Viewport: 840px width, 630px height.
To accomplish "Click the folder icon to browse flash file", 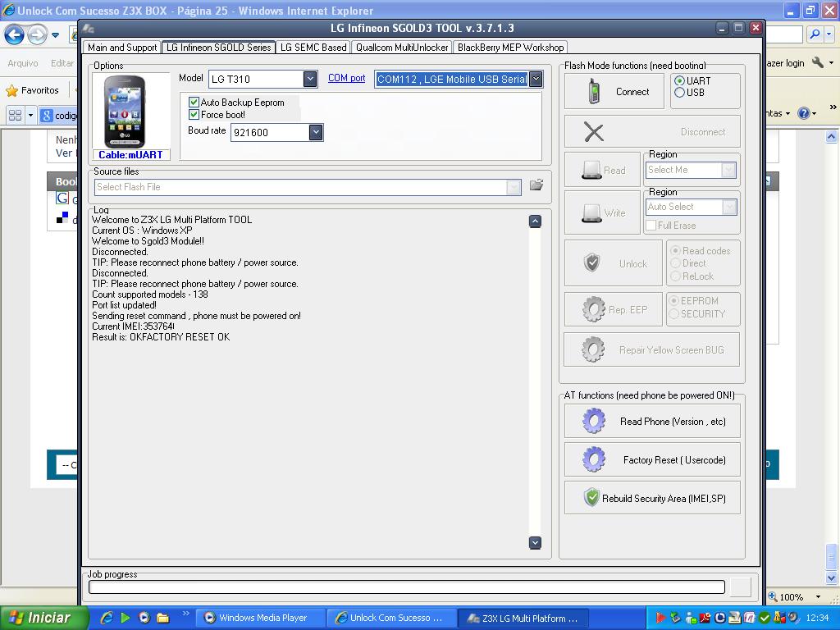I will pyautogui.click(x=536, y=185).
